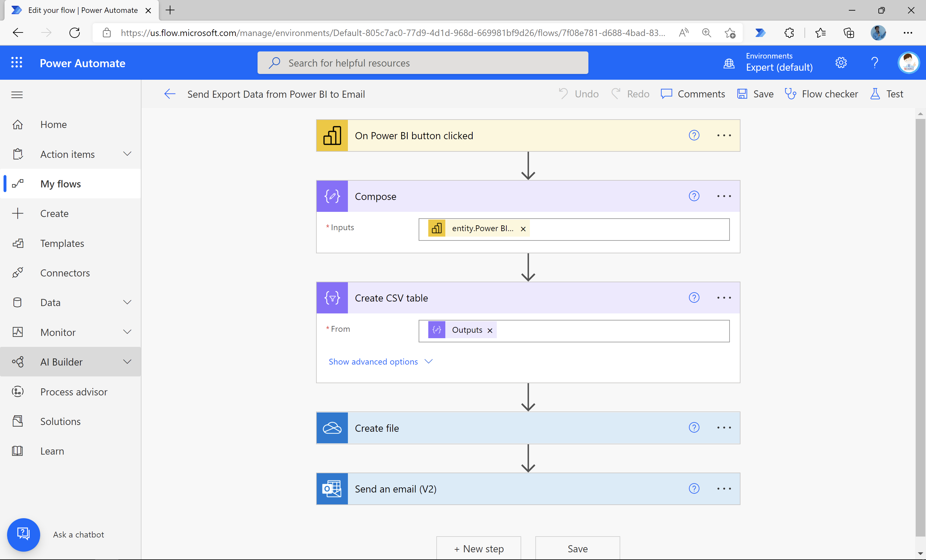
Task: Click the Test flow icon
Action: click(875, 94)
